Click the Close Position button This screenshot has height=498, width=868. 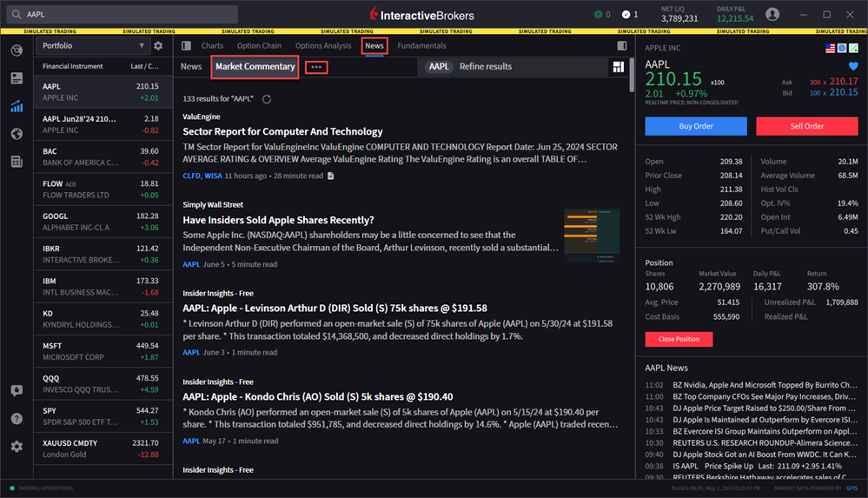click(679, 339)
